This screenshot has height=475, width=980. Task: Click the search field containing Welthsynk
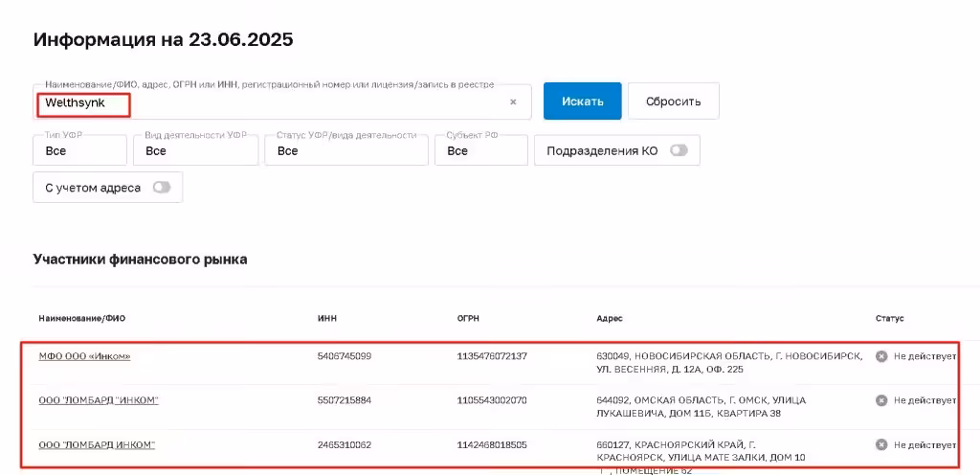click(282, 102)
